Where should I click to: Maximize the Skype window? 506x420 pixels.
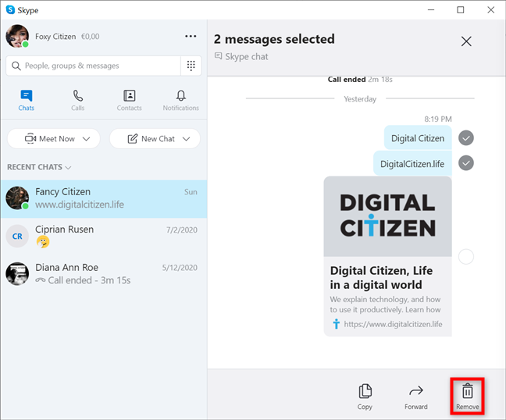pos(461,10)
